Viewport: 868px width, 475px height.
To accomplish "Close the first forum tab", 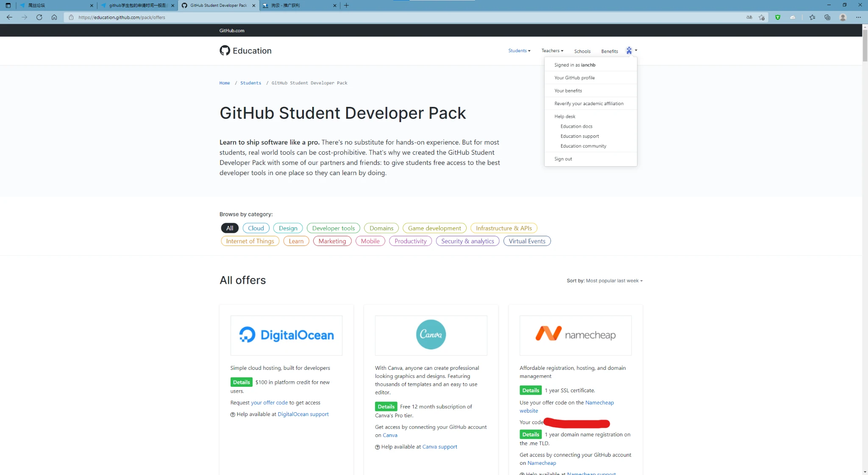I will coord(92,6).
